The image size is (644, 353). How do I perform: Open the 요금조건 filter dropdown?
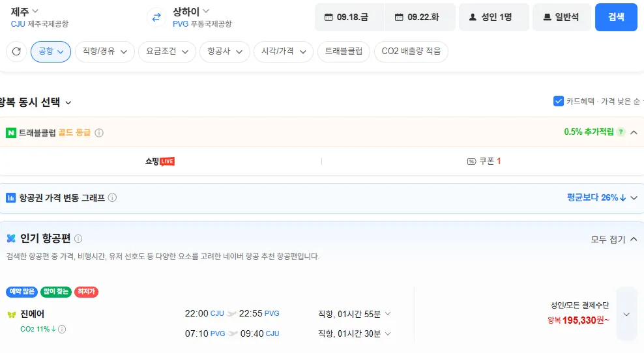pos(167,51)
